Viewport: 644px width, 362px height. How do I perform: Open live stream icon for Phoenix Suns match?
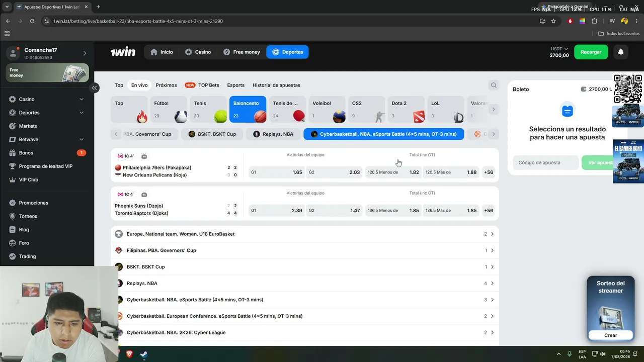pyautogui.click(x=144, y=195)
